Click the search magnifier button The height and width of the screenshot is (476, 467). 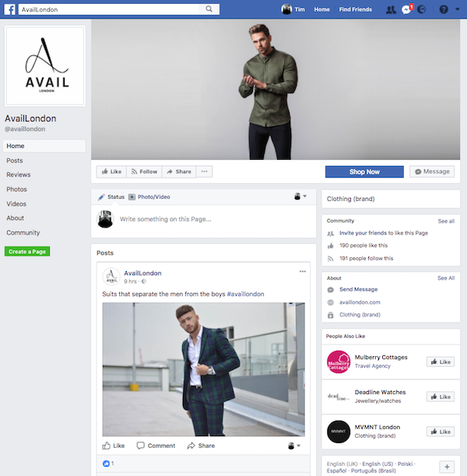pyautogui.click(x=209, y=9)
